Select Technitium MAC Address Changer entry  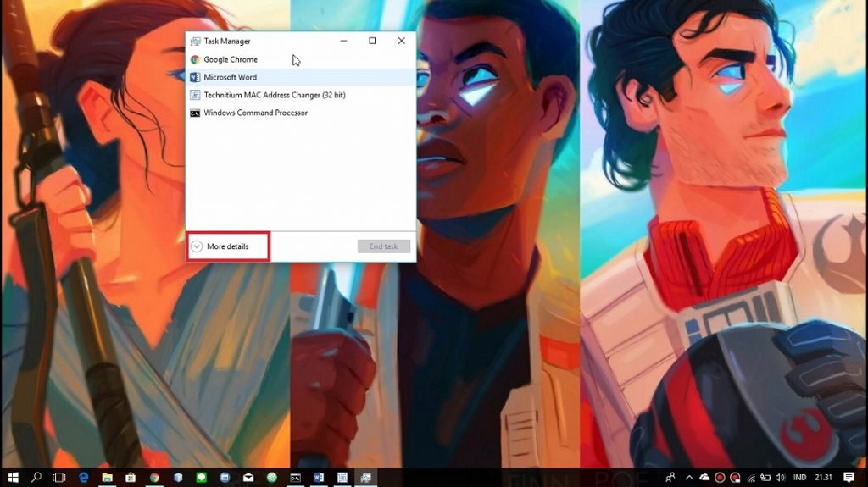tap(274, 95)
